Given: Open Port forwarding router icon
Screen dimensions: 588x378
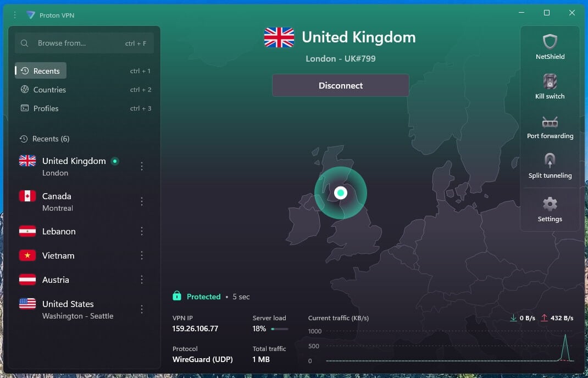Looking at the screenshot, I should (x=550, y=122).
